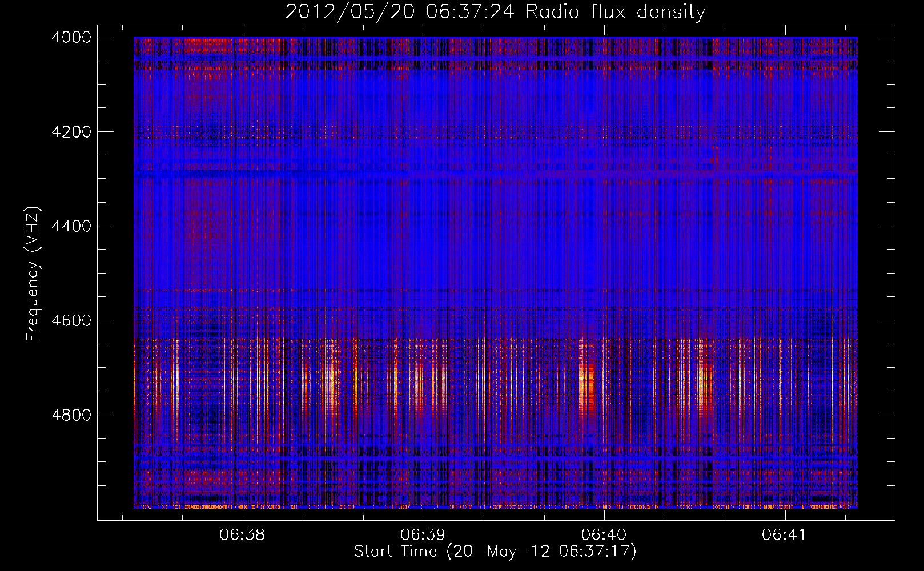Click the "Frequency (MHZ)" axis label
The image size is (924, 571).
point(33,274)
